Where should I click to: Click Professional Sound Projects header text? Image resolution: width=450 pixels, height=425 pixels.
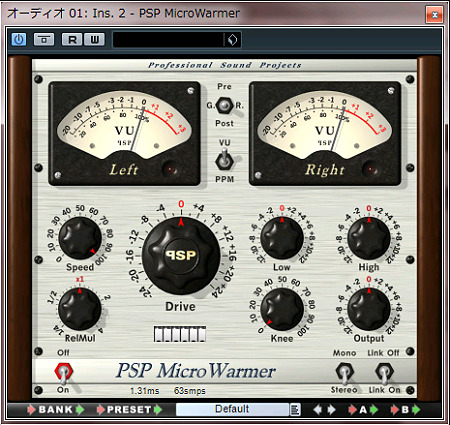[x=225, y=65]
